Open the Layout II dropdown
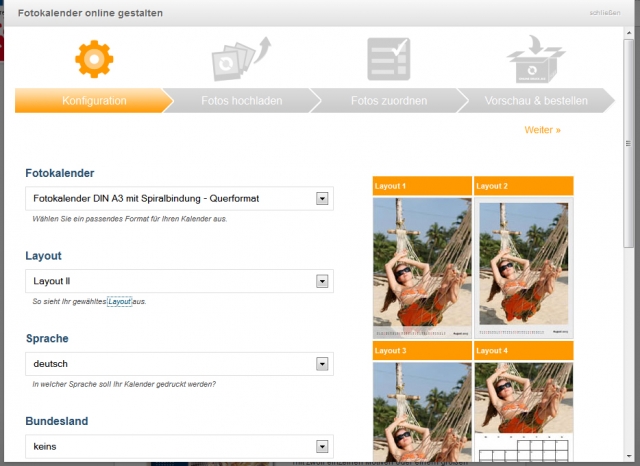Image resolution: width=640 pixels, height=466 pixels. point(180,281)
